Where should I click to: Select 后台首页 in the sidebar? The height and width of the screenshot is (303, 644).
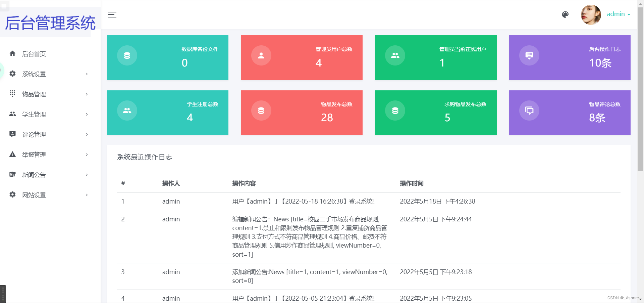coord(34,54)
